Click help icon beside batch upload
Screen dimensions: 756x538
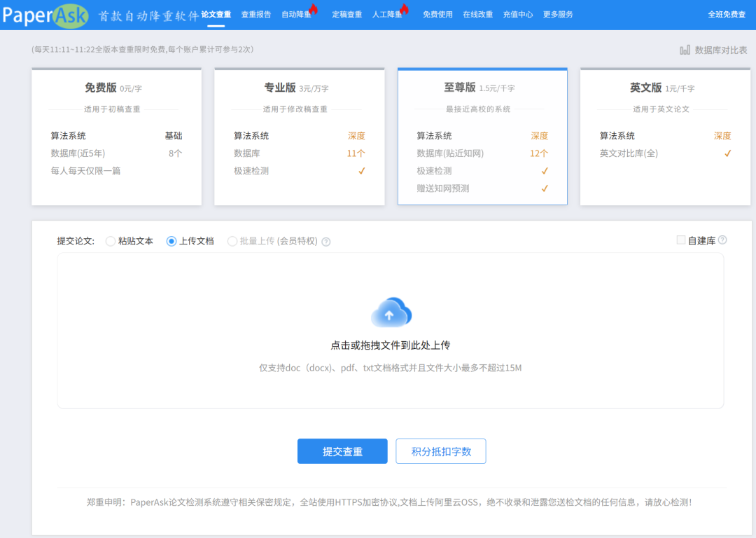tap(325, 242)
